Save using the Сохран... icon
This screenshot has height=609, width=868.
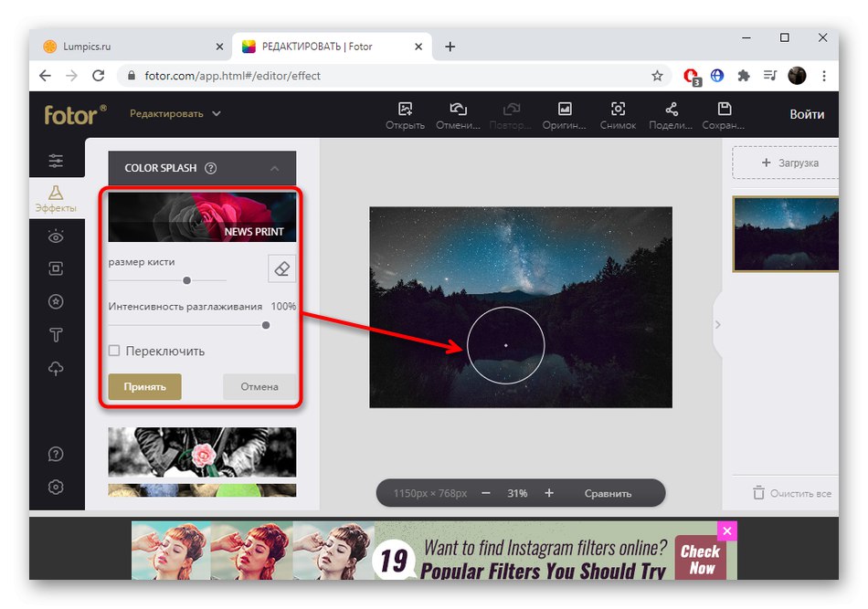point(724,109)
